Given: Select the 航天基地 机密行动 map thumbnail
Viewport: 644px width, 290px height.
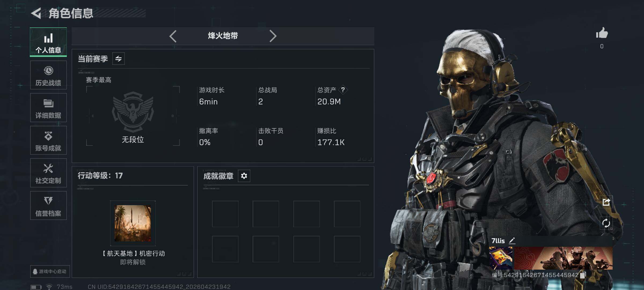Looking at the screenshot, I should [133, 223].
